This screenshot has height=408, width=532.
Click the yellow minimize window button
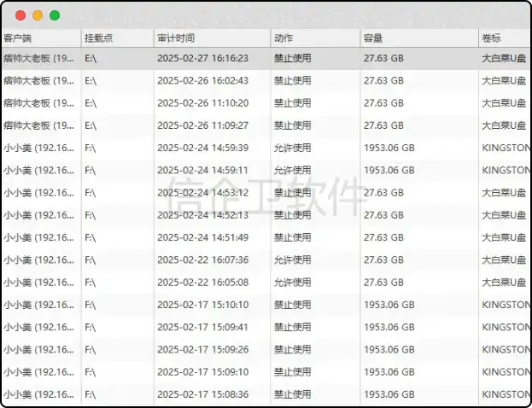38,15
